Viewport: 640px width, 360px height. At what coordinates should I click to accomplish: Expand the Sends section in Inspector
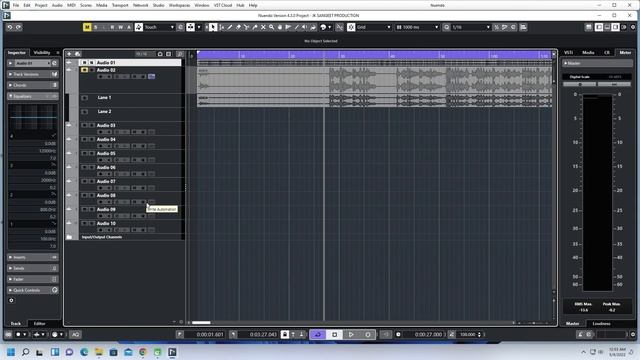point(33,268)
